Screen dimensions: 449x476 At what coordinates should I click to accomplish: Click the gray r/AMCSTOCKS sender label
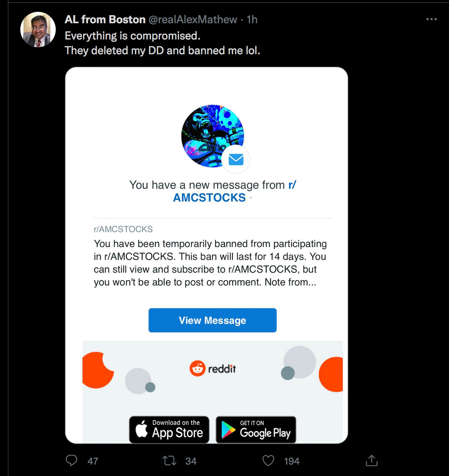(123, 229)
